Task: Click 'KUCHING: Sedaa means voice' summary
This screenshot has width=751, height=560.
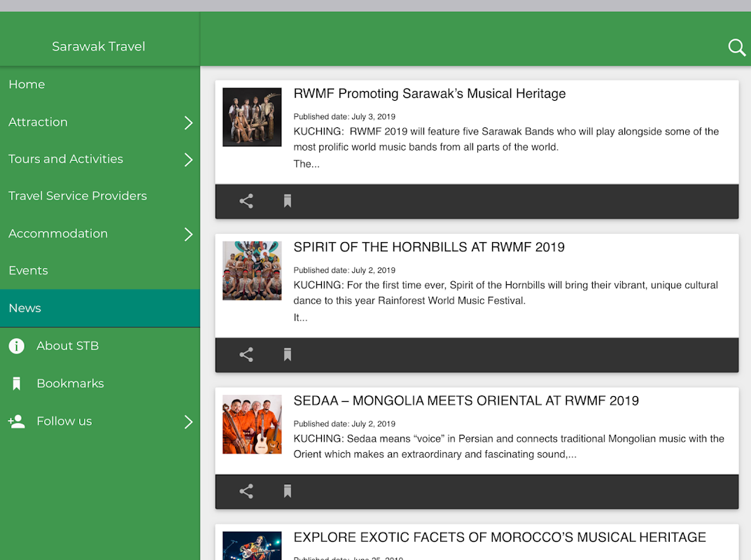Action: point(509,447)
